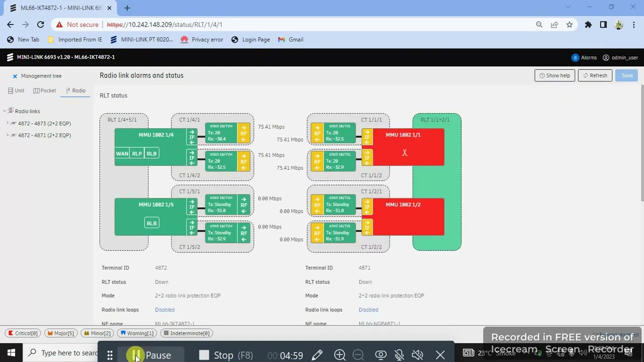Click the Save button
644x362 pixels.
click(x=627, y=75)
